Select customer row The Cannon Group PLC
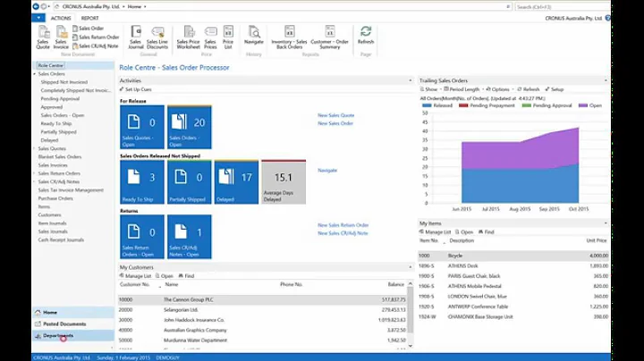644x361 pixels. (262, 300)
